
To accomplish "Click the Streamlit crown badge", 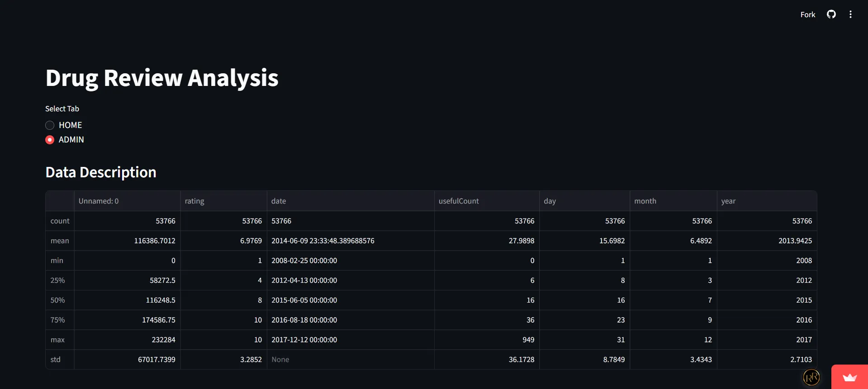I will tap(849, 377).
